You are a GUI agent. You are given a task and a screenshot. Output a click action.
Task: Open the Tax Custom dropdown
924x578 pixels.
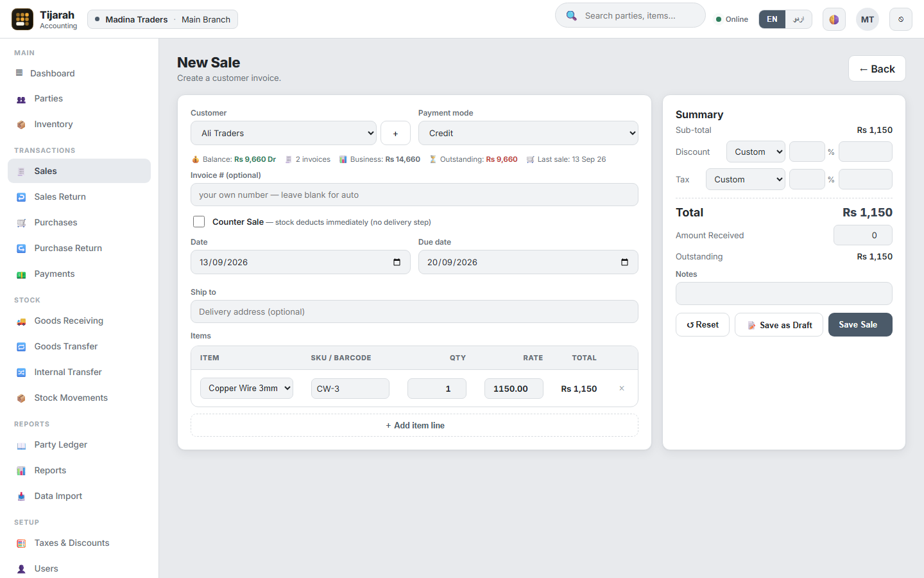[x=746, y=179]
